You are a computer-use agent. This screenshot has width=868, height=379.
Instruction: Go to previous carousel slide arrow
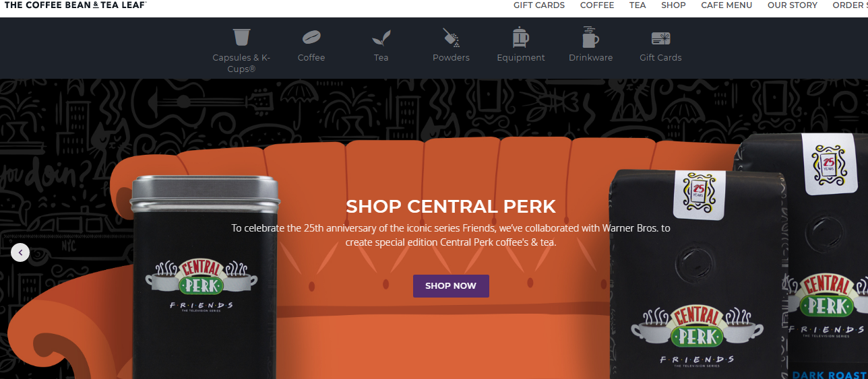click(20, 252)
